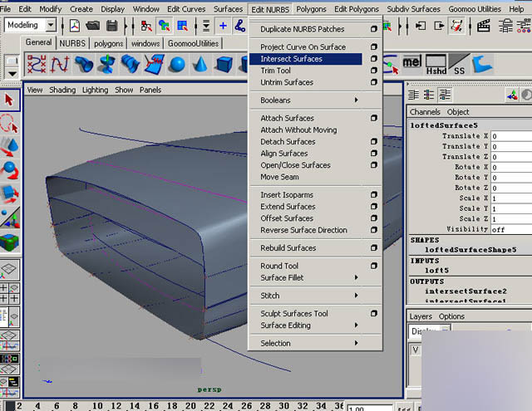
Task: Choose Intersect Surfaces from the menu
Action: (291, 59)
